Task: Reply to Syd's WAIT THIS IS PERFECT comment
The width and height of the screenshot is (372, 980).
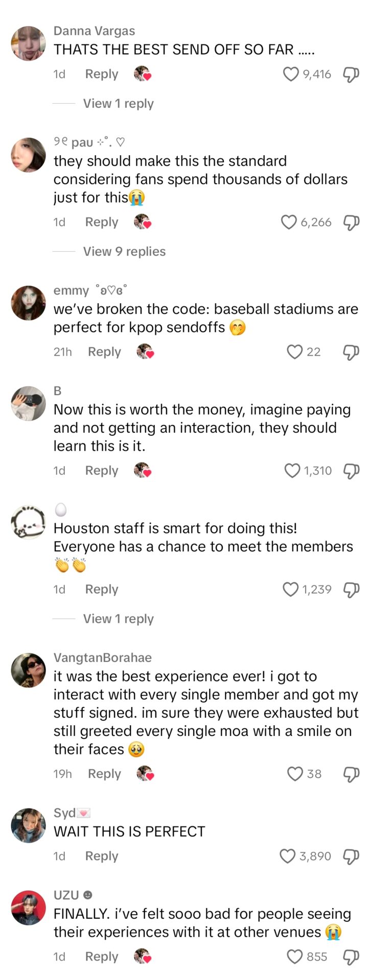Action: coord(101,856)
